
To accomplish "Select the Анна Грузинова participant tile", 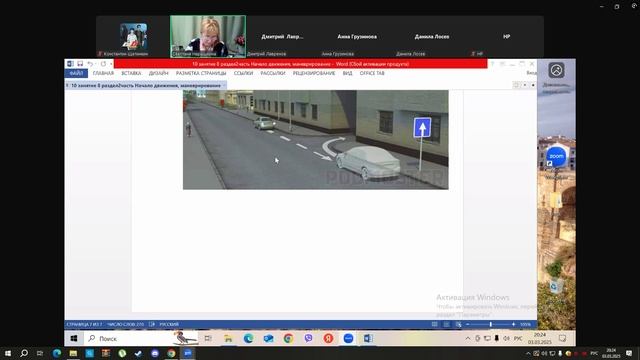I will tap(357, 37).
